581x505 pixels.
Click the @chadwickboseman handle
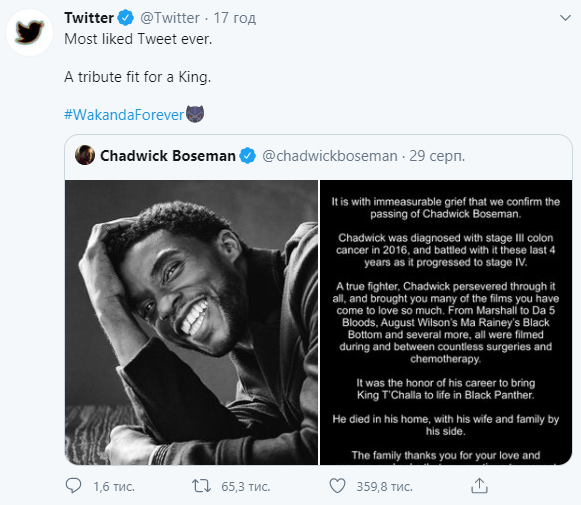pyautogui.click(x=330, y=156)
